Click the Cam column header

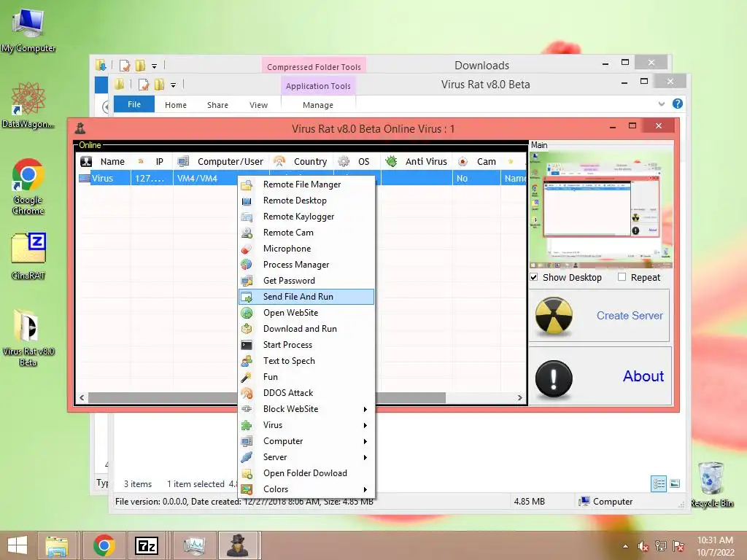point(476,161)
